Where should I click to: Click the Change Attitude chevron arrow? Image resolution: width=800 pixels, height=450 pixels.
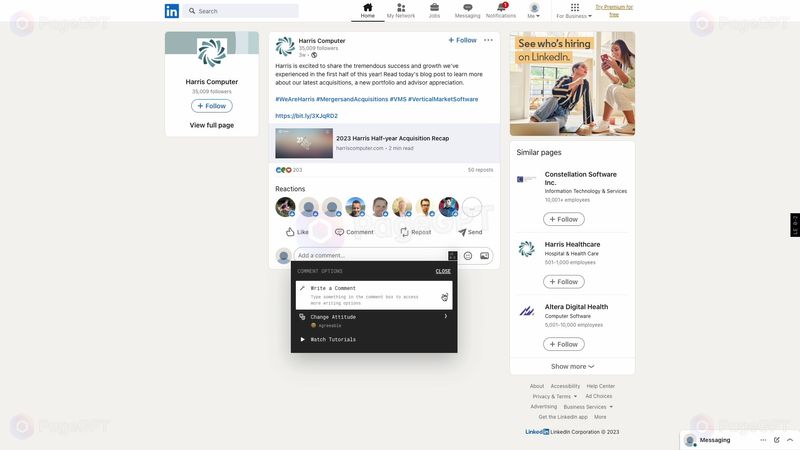tap(445, 316)
